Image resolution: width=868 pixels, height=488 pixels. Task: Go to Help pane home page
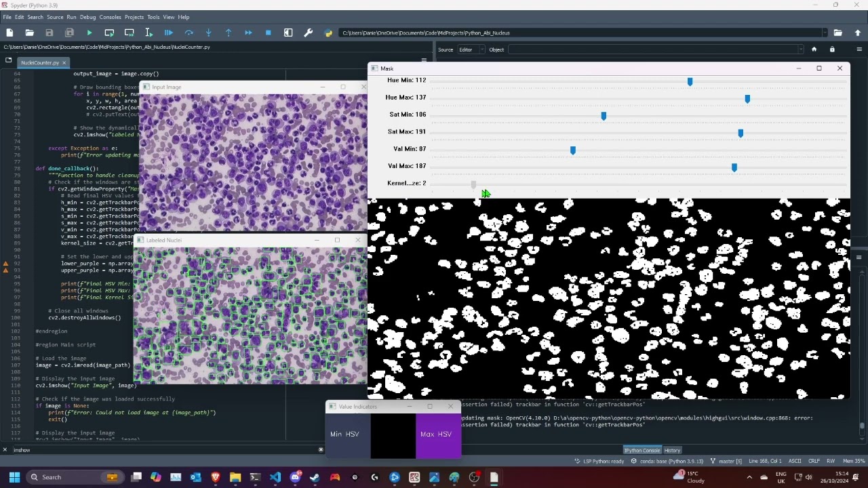(x=814, y=49)
